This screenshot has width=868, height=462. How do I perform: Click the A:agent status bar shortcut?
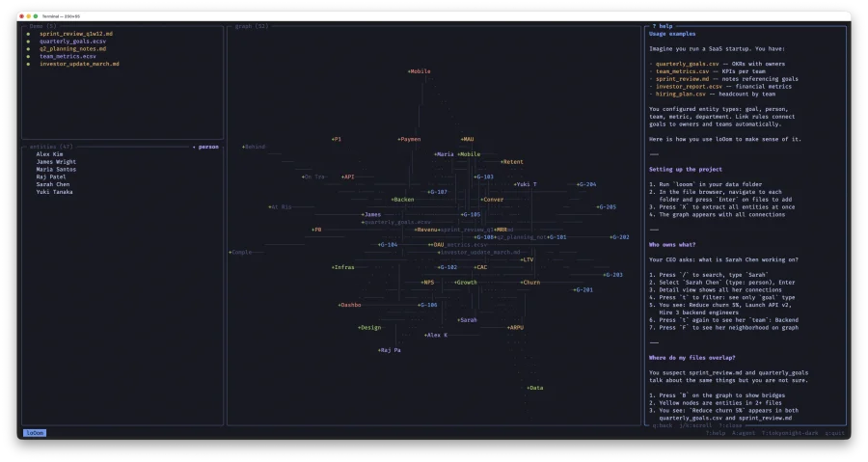tap(744, 433)
